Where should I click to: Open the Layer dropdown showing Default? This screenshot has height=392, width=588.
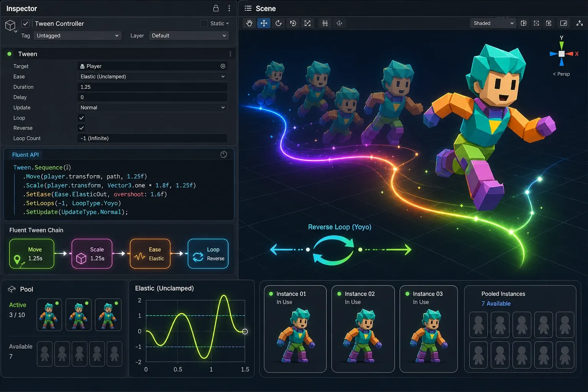tap(189, 36)
